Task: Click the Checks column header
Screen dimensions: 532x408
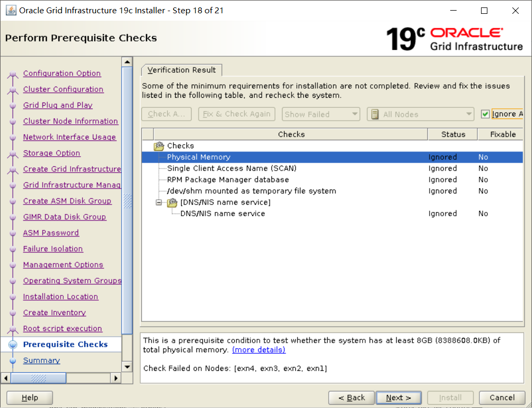Action: tap(291, 134)
